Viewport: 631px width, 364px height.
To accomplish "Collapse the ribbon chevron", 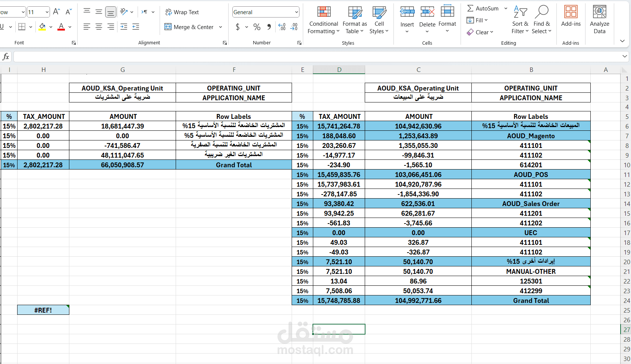I will pos(622,41).
